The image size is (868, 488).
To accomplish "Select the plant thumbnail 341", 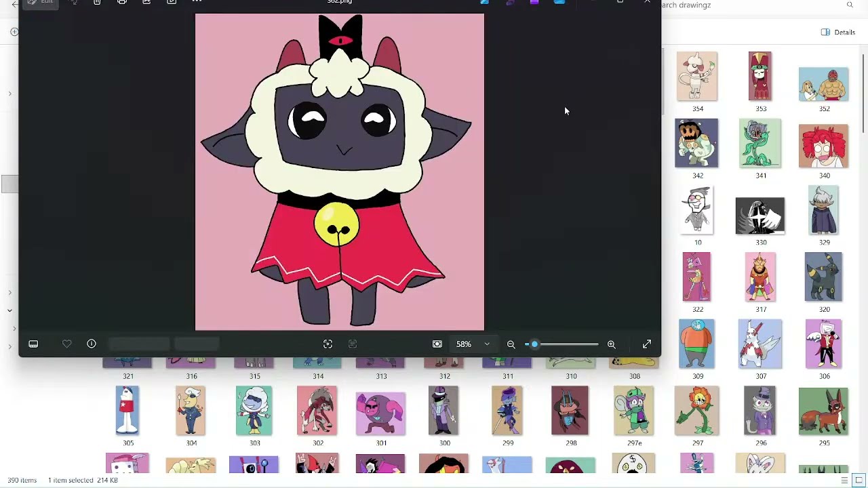I will coord(759,143).
